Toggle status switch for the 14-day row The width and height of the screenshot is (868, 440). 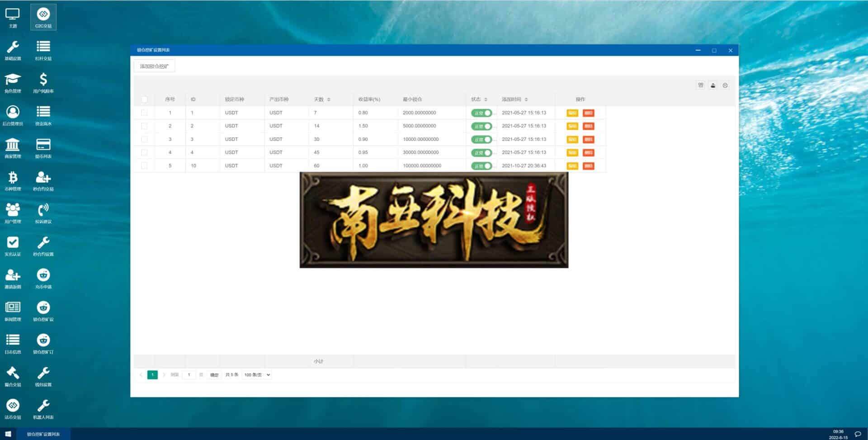481,126
